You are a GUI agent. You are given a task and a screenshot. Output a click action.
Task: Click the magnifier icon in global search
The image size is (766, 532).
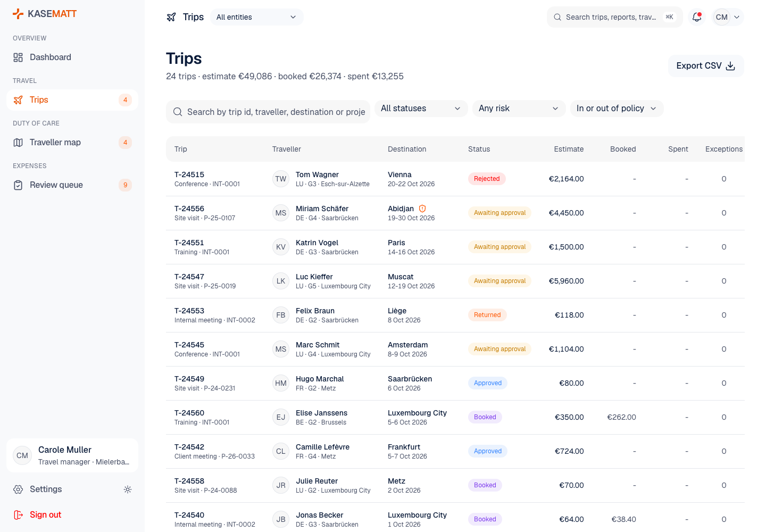click(x=557, y=17)
